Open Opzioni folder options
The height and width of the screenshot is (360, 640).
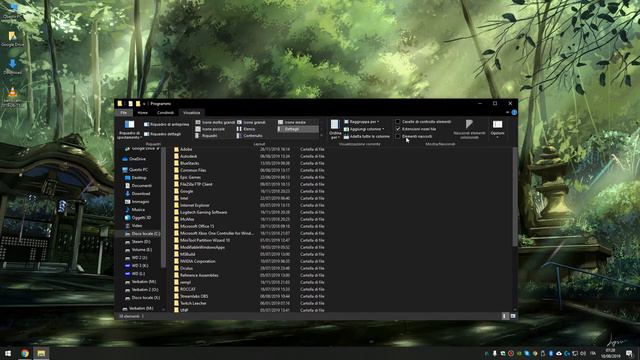click(x=497, y=129)
